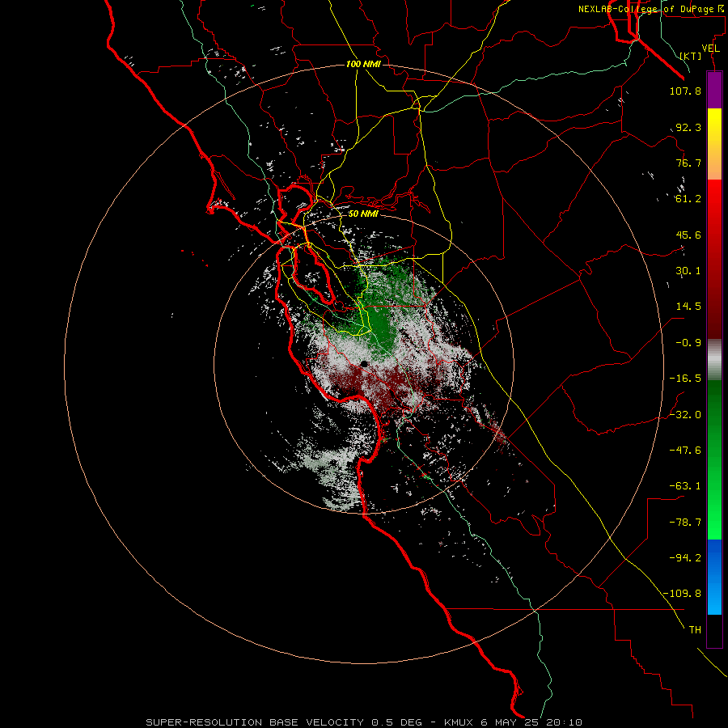
Task: Select the -78.7 velocity scale value
Action: tap(685, 523)
